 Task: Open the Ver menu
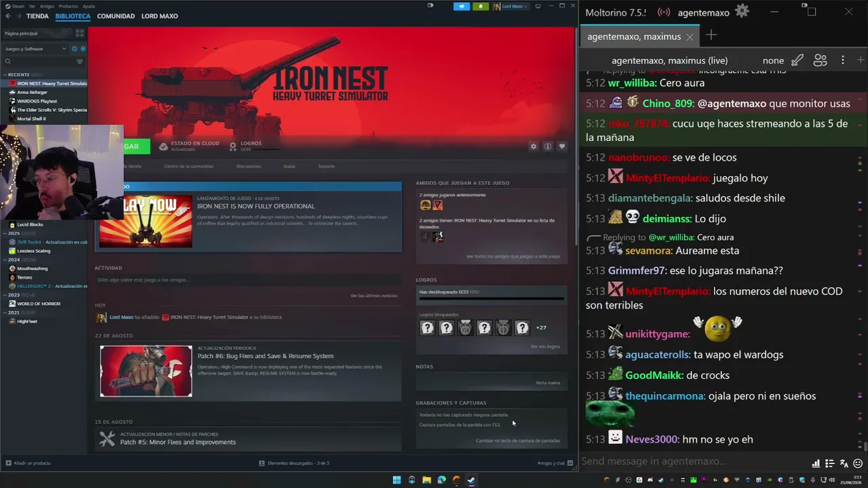pyautogui.click(x=32, y=6)
